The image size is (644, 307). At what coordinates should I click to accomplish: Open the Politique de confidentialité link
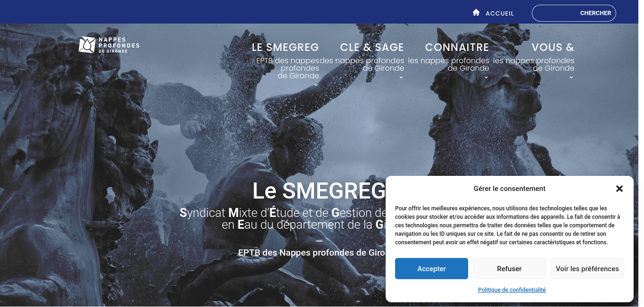[x=512, y=290]
